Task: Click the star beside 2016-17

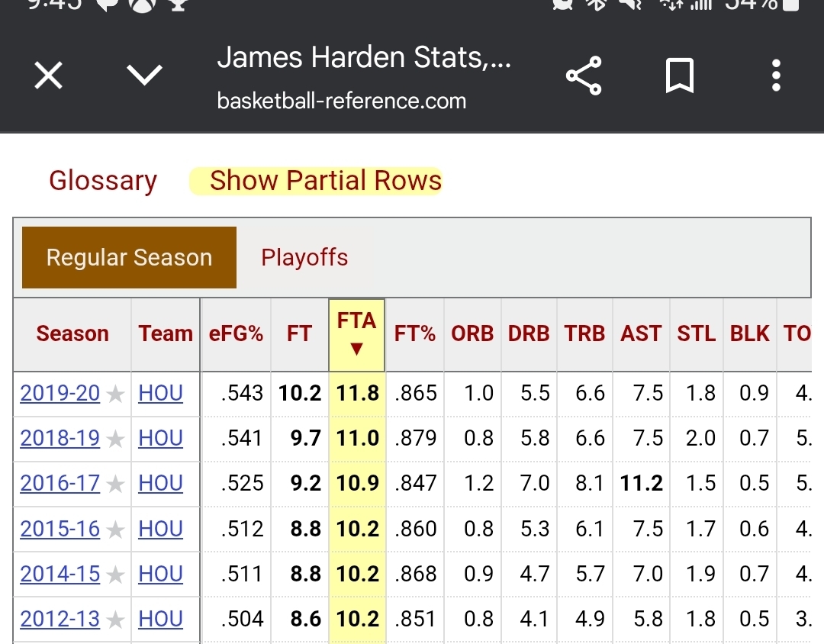Action: point(115,484)
